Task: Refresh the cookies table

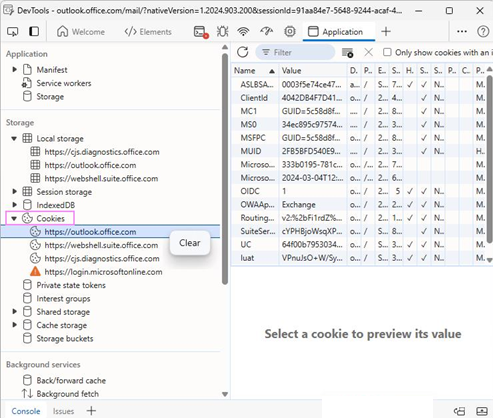Action: 243,52
